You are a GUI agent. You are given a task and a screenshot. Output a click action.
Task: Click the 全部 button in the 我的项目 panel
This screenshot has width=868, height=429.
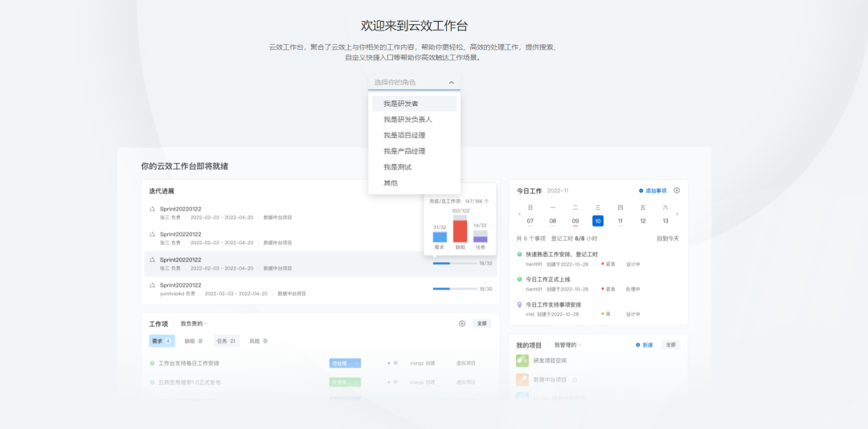tap(671, 345)
